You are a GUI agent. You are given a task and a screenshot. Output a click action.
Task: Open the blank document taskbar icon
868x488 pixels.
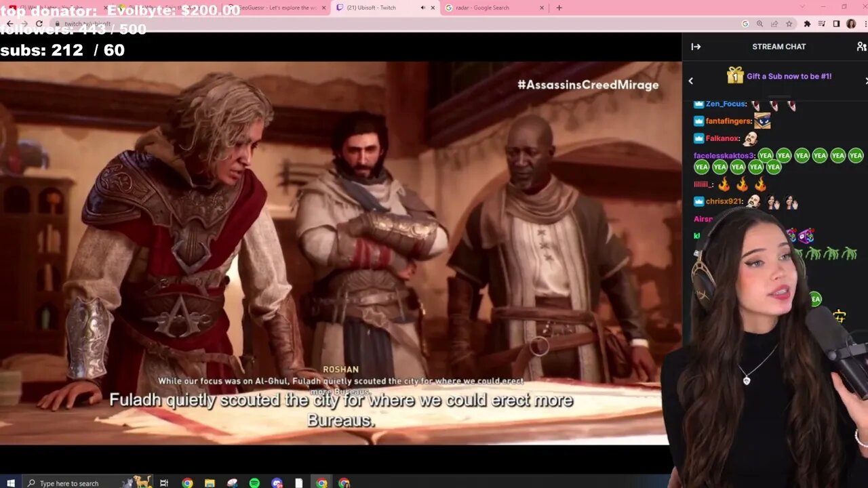point(299,483)
